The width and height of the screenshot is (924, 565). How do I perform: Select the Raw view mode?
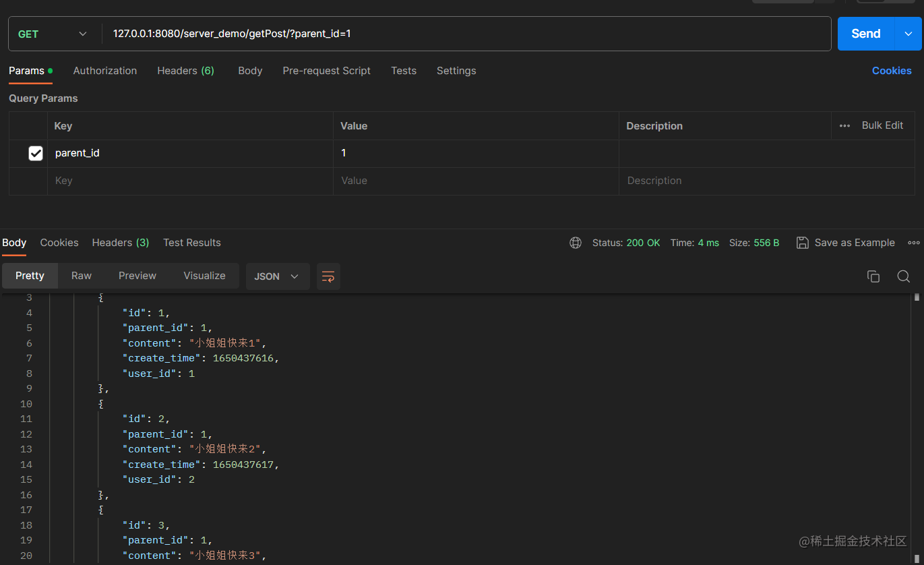[x=82, y=276]
